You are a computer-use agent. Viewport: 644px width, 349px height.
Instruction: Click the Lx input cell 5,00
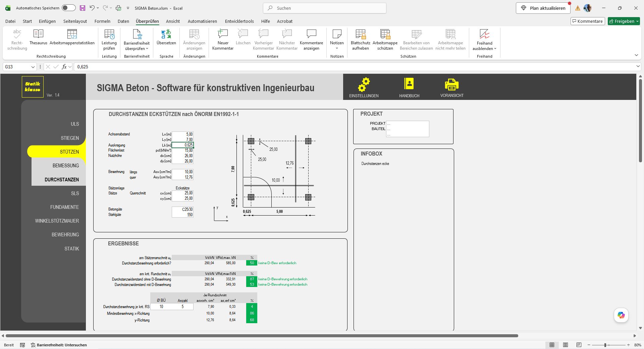pyautogui.click(x=182, y=134)
